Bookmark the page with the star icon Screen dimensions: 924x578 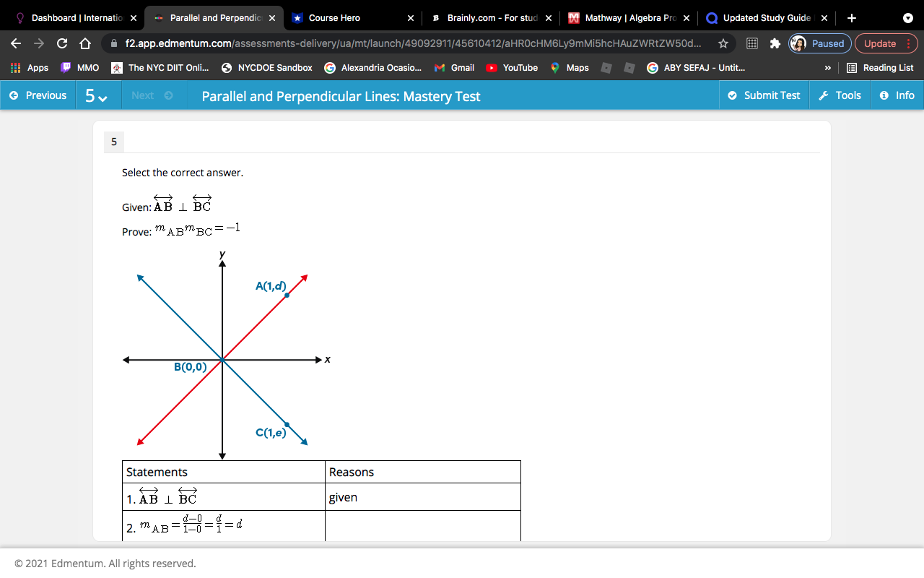(x=723, y=43)
